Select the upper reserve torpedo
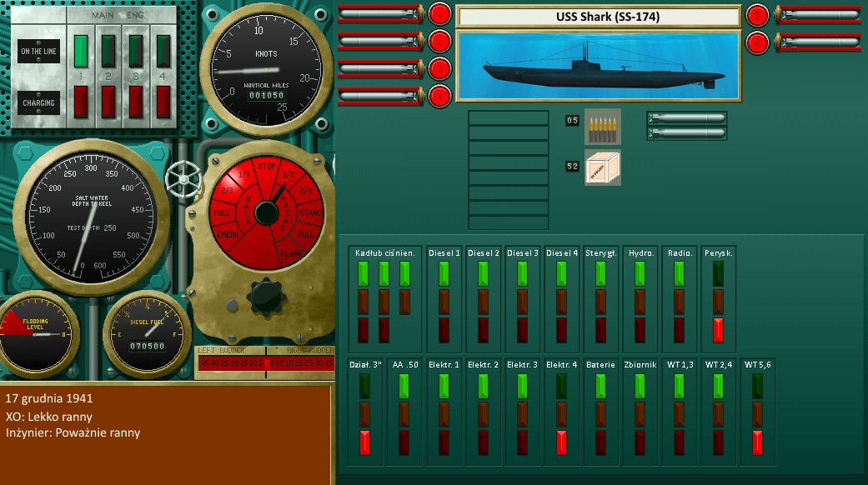Screen dimensions: 868x485 [686, 118]
